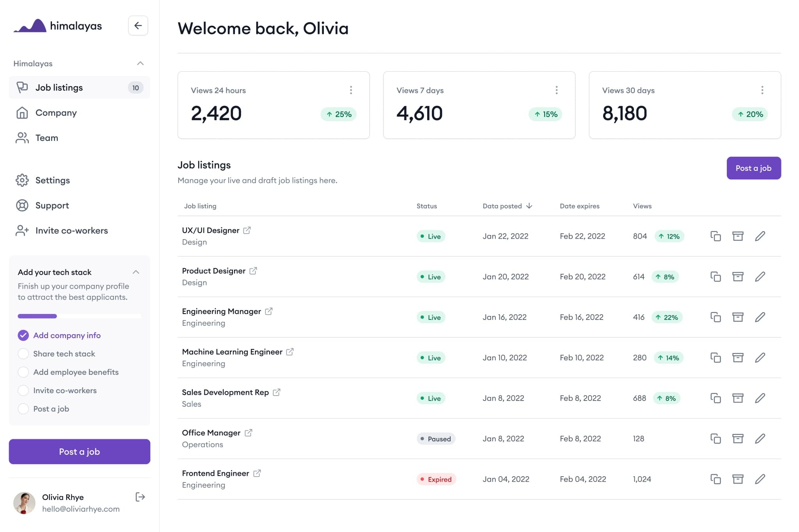
Task: Archive the Frontend Engineer expired listing
Action: point(738,479)
